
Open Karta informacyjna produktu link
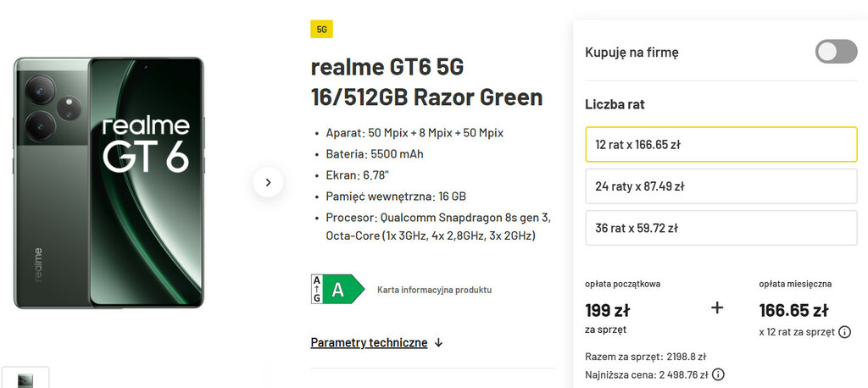(434, 290)
